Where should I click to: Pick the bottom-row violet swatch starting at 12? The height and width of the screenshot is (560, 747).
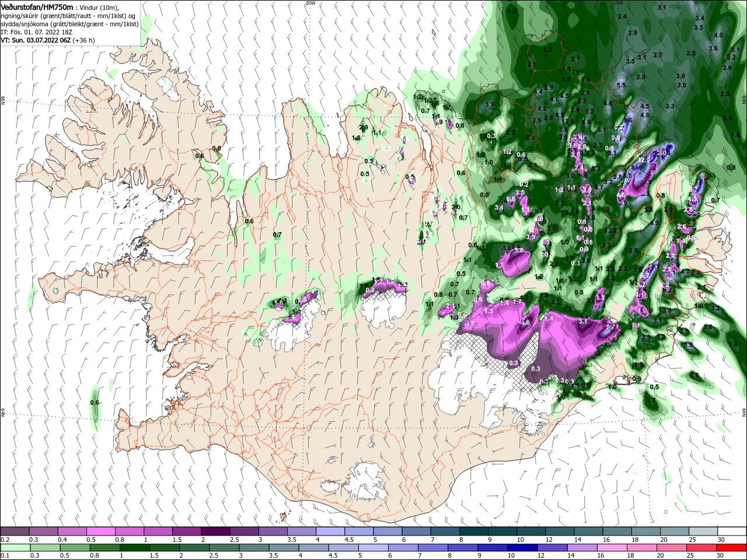(551, 548)
